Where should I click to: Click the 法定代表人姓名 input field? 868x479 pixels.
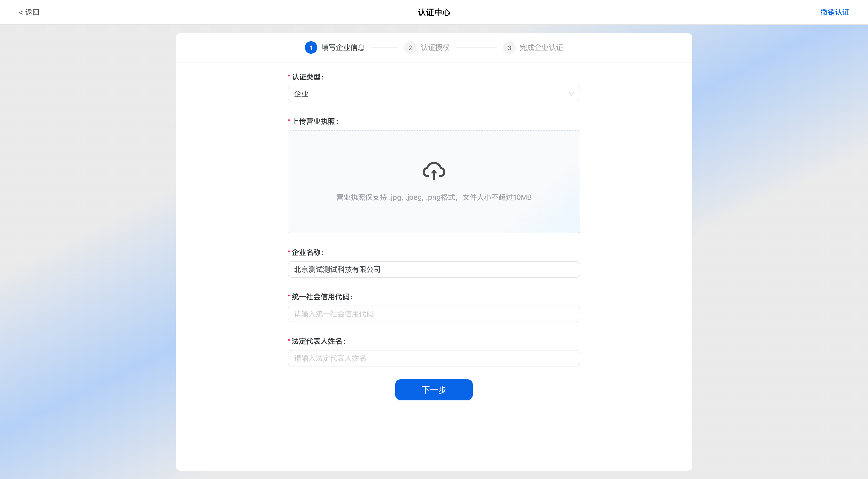point(434,358)
